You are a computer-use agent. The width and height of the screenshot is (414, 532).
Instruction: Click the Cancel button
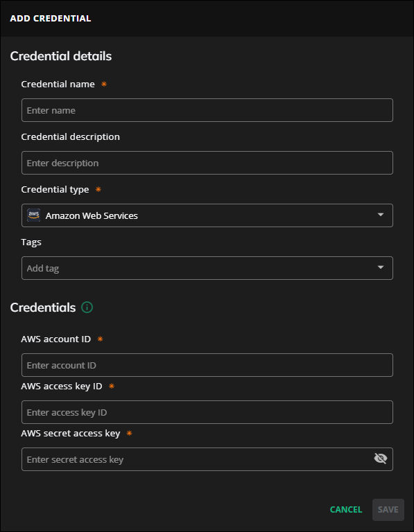[346, 510]
